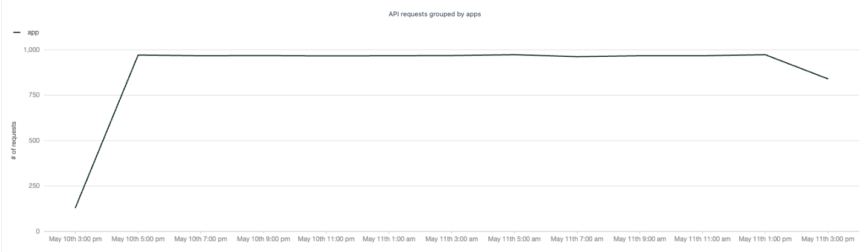The height and width of the screenshot is (252, 868).
Task: Click the 'May 11th 3:00 am' x-axis label
Action: pos(451,239)
